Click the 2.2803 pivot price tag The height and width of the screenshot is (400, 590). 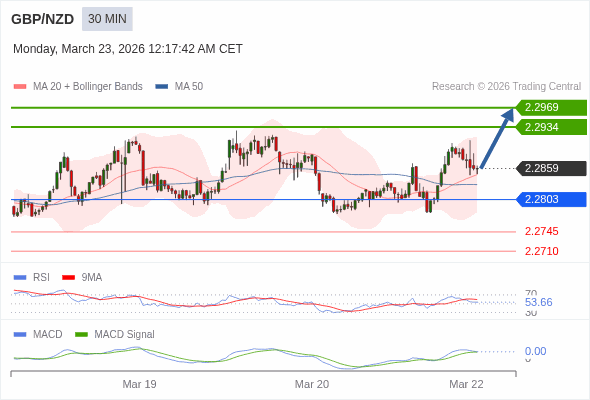coord(551,199)
